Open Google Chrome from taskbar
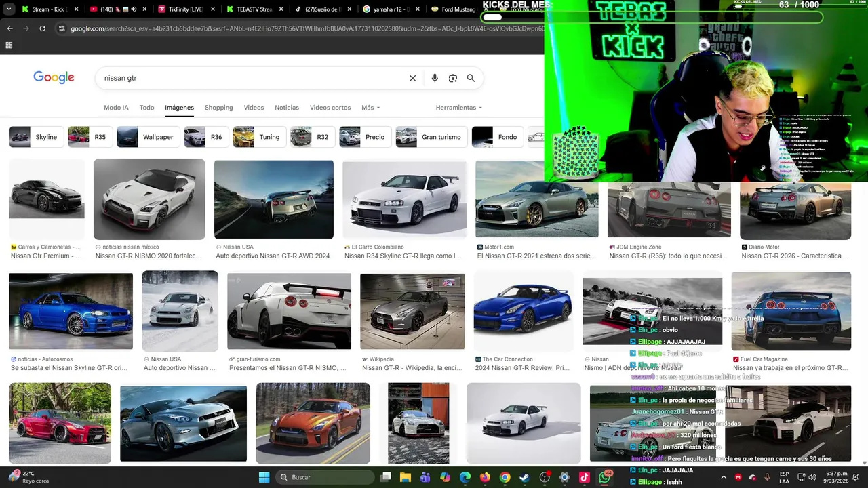This screenshot has height=488, width=868. tap(505, 477)
